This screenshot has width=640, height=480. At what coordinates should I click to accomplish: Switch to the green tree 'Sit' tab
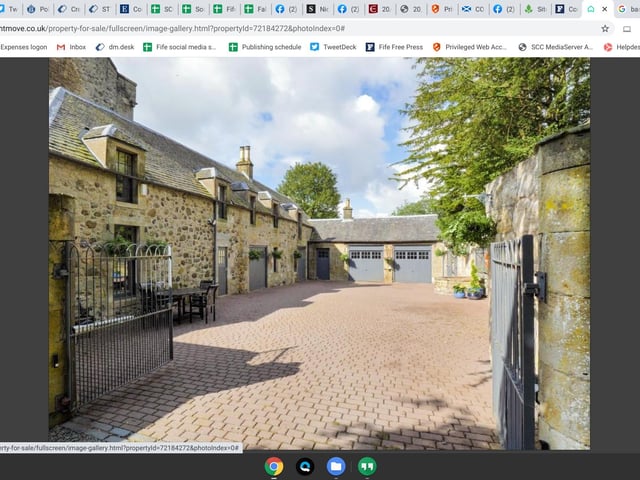click(536, 9)
